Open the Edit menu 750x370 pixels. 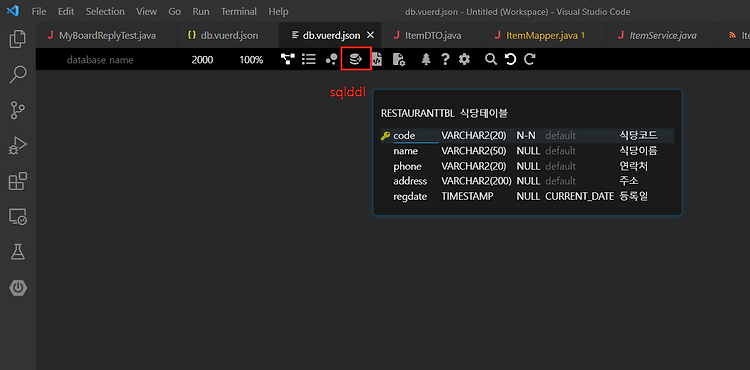click(x=66, y=11)
